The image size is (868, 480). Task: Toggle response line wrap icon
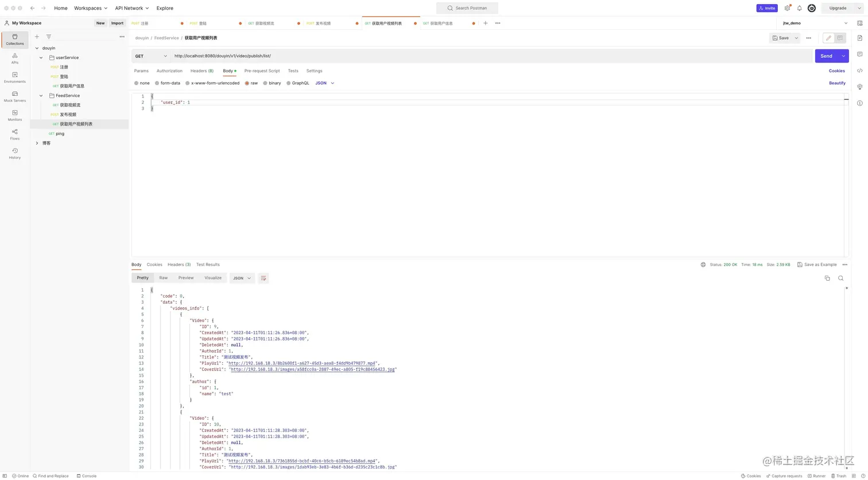click(x=263, y=278)
